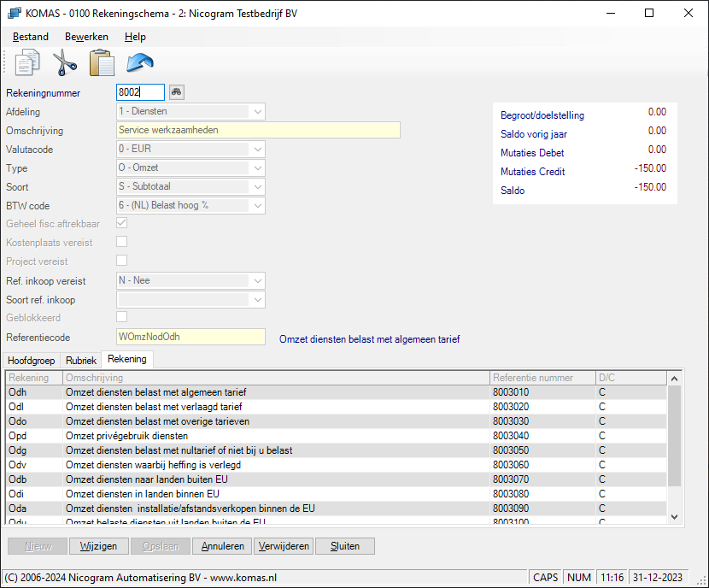
Task: Click reference number 8003050
Action: click(x=511, y=450)
